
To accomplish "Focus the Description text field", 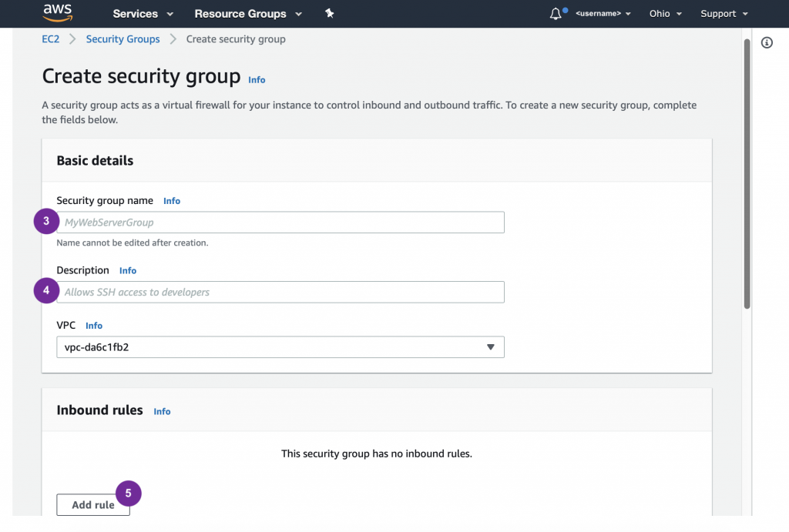I will click(280, 293).
